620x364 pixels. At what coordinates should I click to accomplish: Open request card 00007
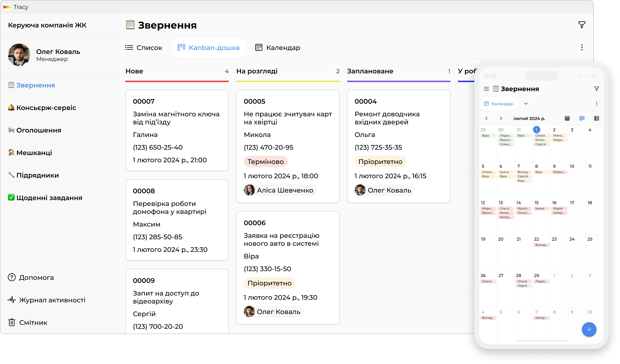click(177, 130)
